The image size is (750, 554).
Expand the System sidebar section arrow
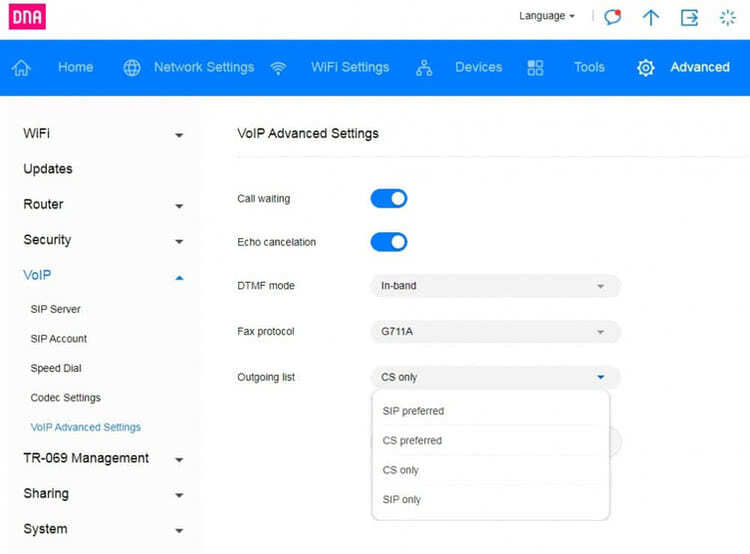[179, 531]
